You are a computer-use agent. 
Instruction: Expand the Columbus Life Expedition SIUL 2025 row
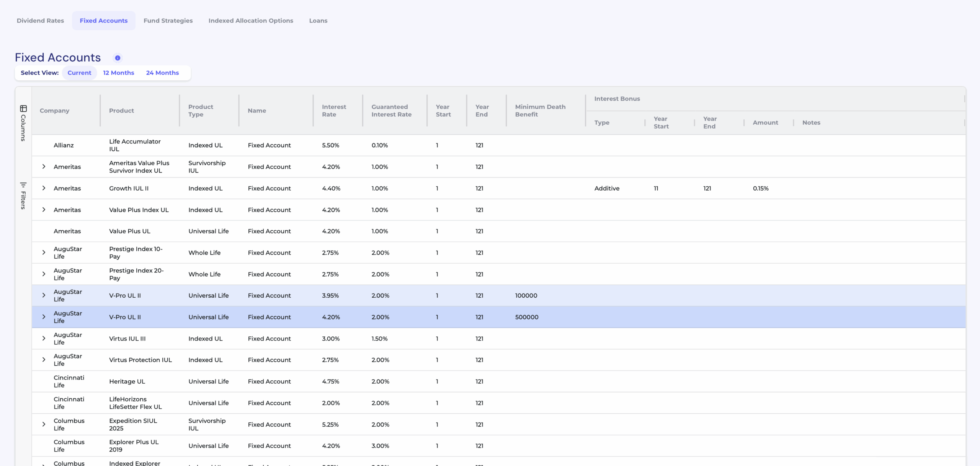tap(44, 424)
